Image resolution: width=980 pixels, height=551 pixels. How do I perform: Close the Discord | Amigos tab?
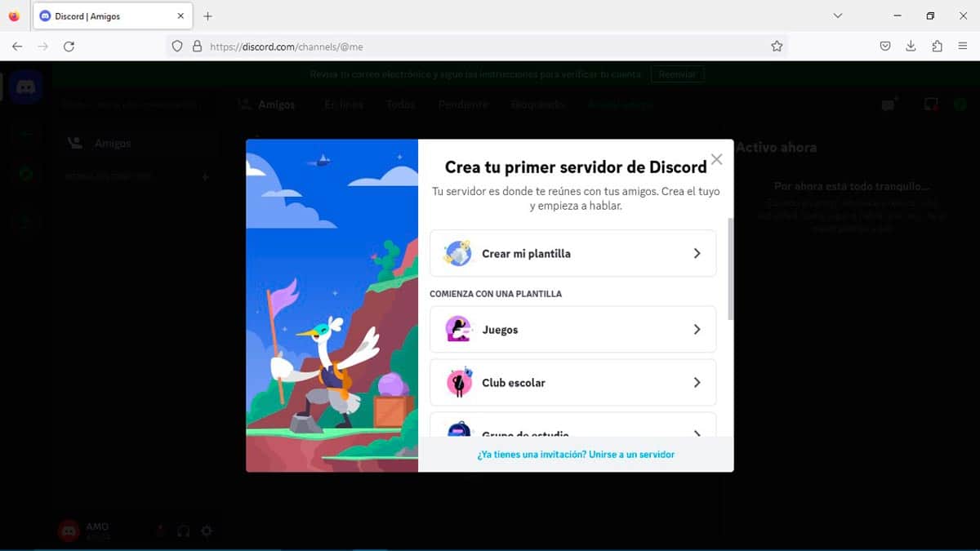tap(179, 16)
